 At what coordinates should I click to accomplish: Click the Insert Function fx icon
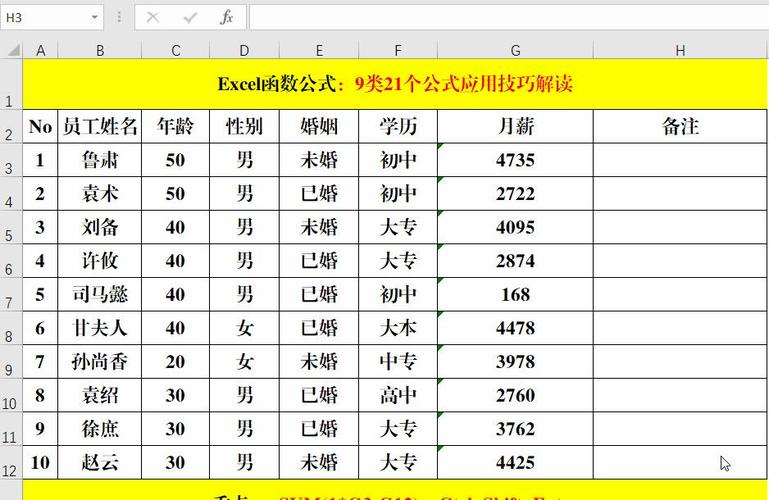(x=227, y=18)
